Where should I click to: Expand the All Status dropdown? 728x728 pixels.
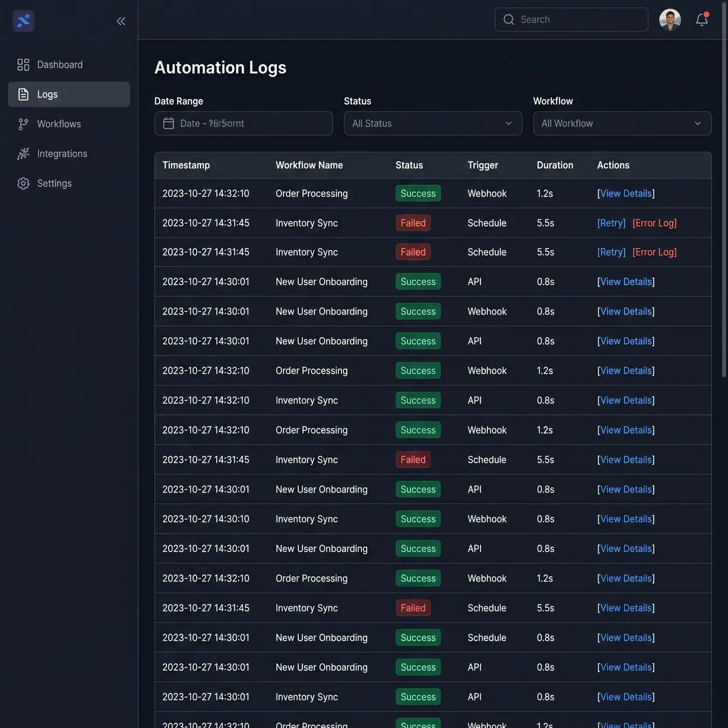pyautogui.click(x=433, y=123)
